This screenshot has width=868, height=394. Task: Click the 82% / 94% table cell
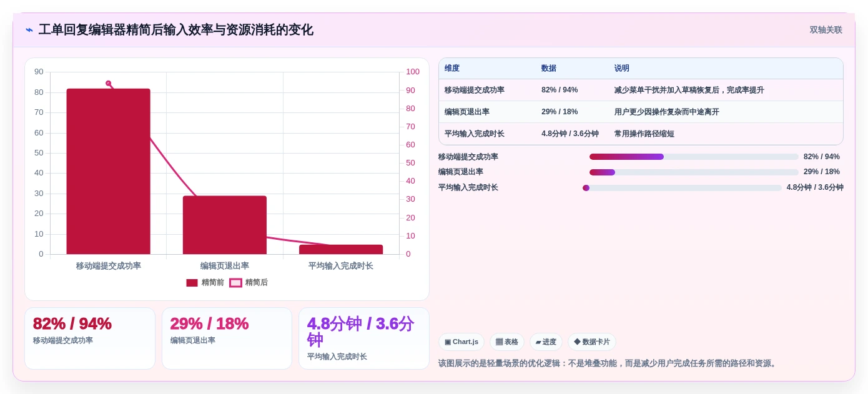(560, 90)
